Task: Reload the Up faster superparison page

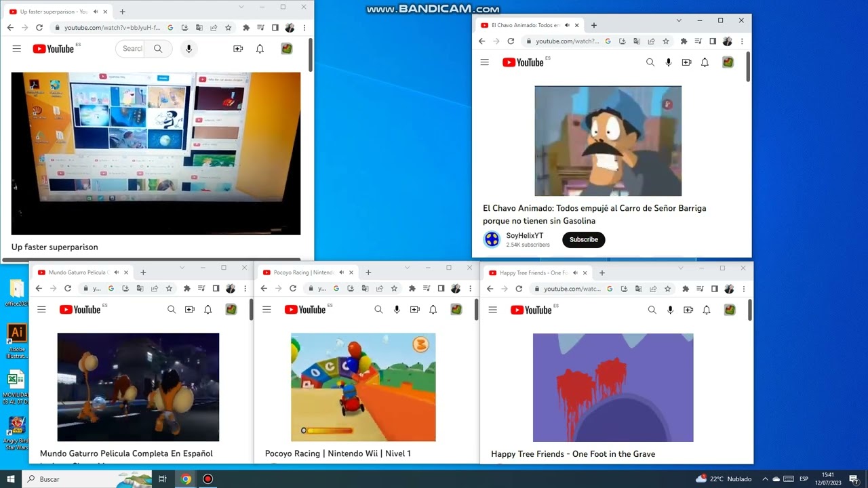Action: (39, 28)
